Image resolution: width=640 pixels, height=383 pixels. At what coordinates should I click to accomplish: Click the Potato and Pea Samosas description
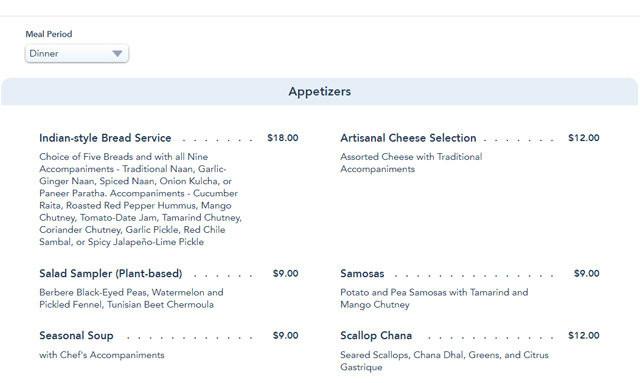tap(434, 298)
